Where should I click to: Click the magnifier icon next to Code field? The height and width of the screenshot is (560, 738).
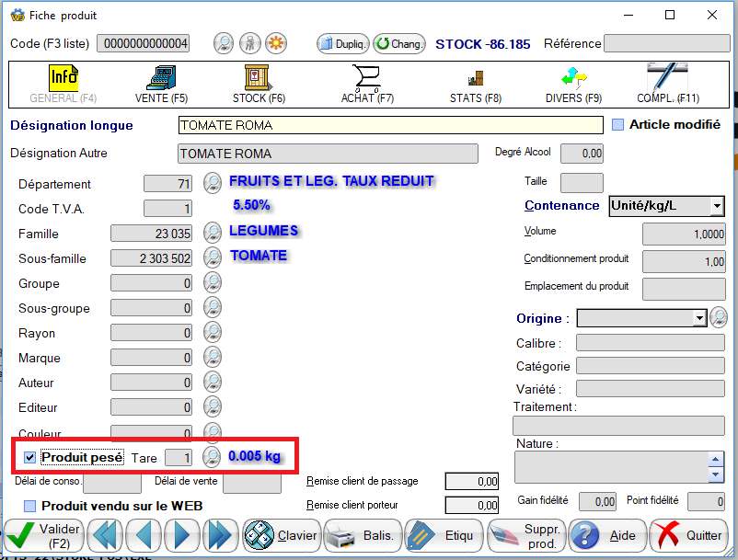(224, 43)
